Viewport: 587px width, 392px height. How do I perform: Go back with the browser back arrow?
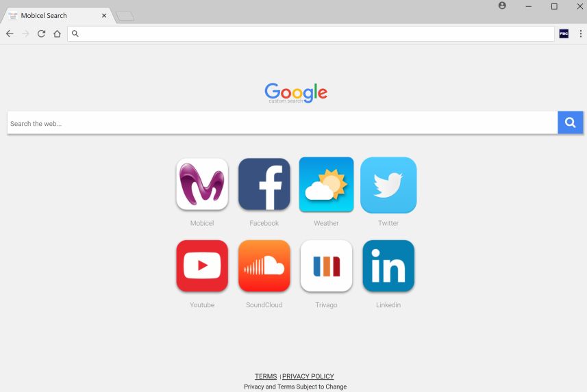[10, 34]
